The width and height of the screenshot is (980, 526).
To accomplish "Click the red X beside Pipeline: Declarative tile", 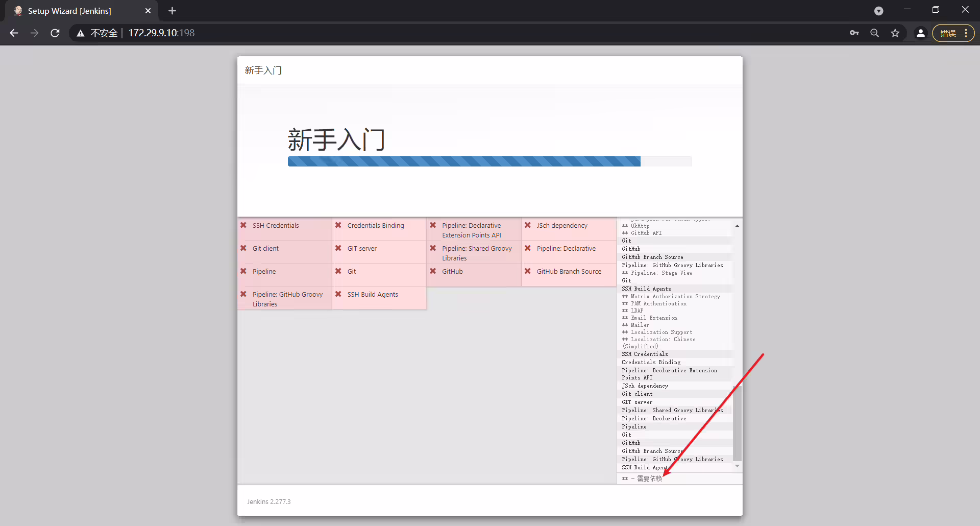I will coord(528,248).
